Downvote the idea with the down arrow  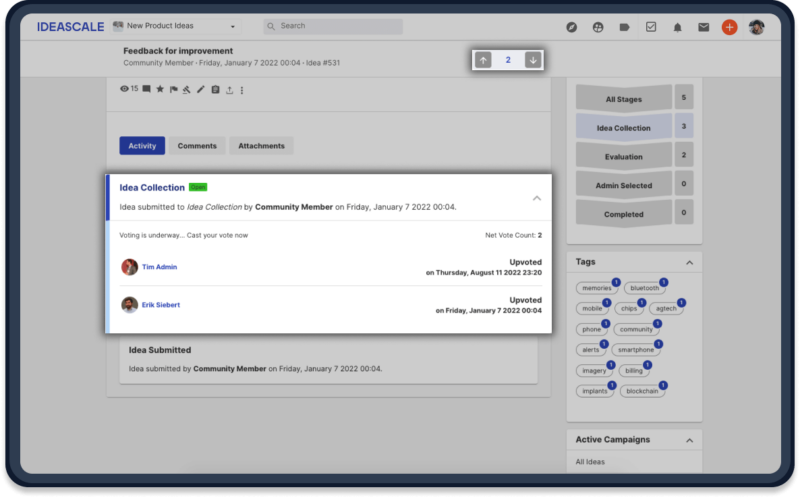pos(533,60)
